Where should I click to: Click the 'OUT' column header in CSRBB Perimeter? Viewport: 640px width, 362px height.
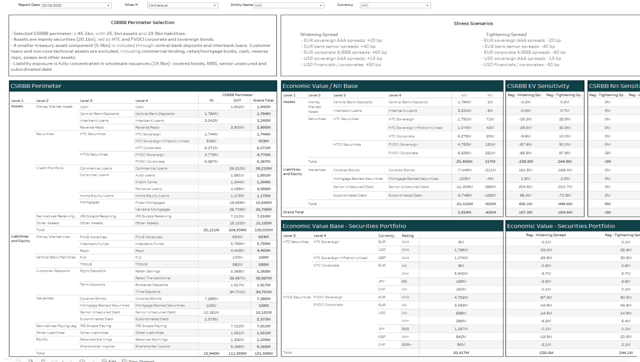coord(237,100)
